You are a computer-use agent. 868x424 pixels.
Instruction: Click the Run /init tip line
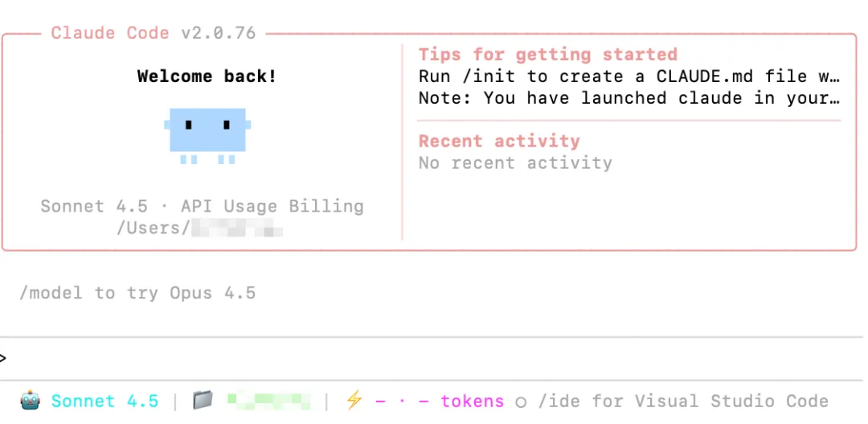629,76
